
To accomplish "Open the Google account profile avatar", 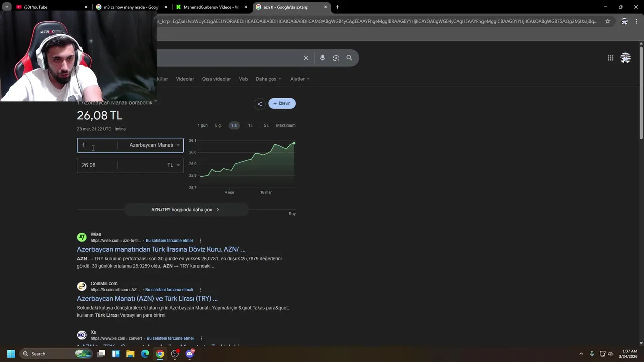I will (625, 58).
